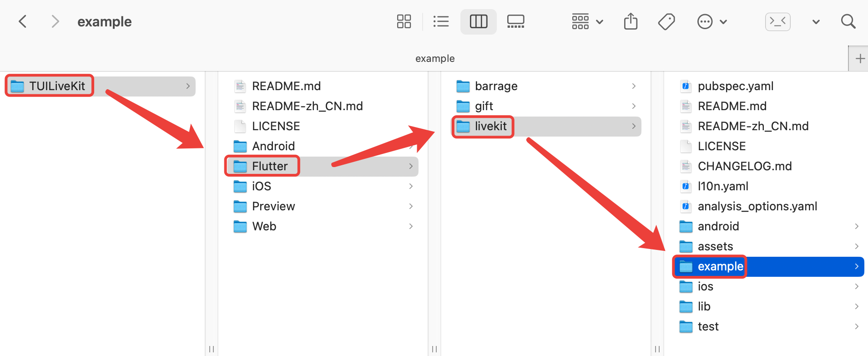
Task: Select pubspec.yaml file
Action: [769, 86]
